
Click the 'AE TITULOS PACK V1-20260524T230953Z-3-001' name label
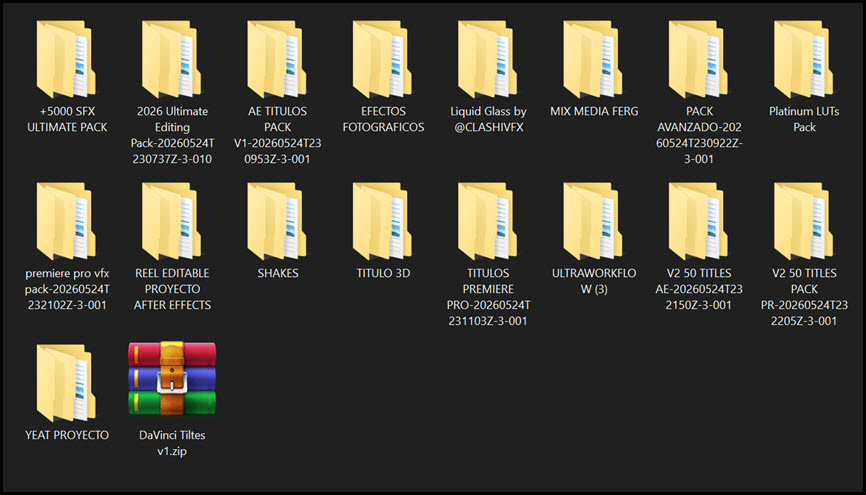coord(278,135)
